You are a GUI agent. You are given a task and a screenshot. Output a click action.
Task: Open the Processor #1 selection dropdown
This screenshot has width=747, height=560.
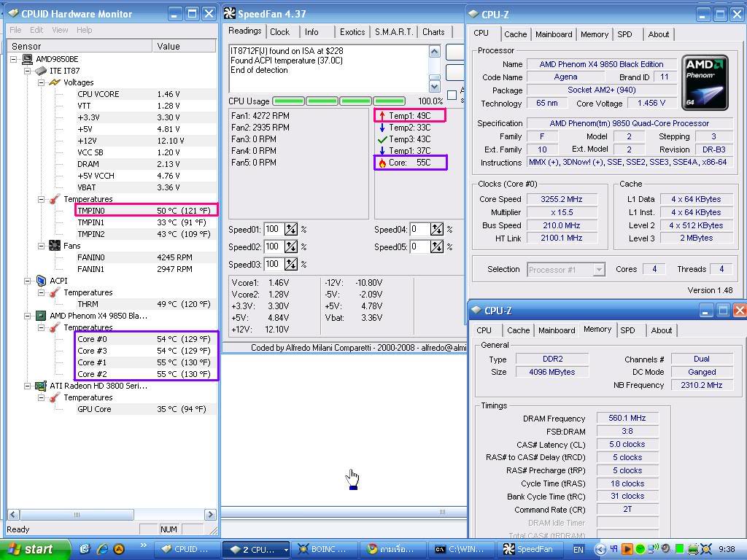click(x=599, y=270)
